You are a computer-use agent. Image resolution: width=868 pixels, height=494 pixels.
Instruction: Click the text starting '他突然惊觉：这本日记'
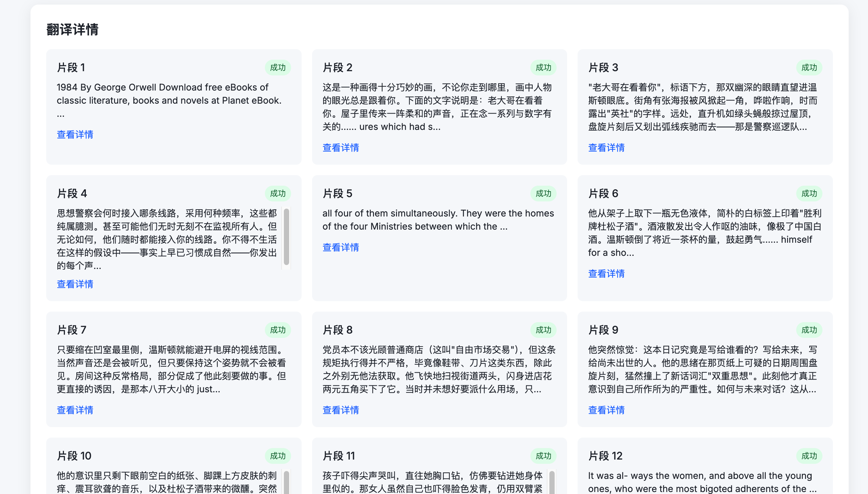pyautogui.click(x=703, y=369)
